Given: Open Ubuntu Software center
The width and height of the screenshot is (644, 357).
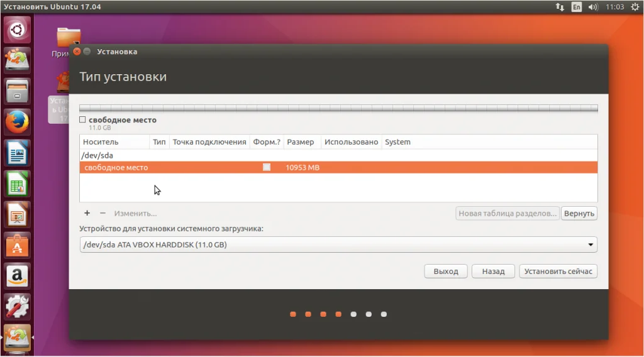Looking at the screenshot, I should tap(17, 246).
